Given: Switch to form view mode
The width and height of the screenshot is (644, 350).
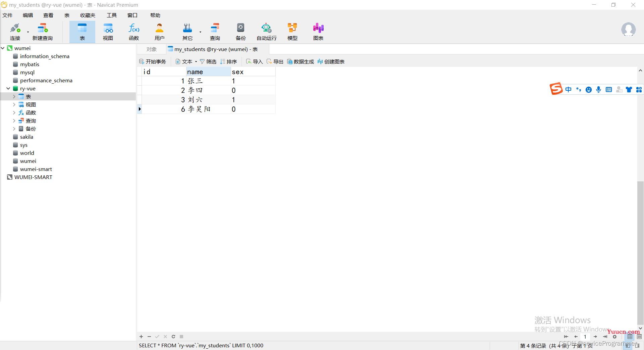Looking at the screenshot, I should pyautogui.click(x=639, y=337).
